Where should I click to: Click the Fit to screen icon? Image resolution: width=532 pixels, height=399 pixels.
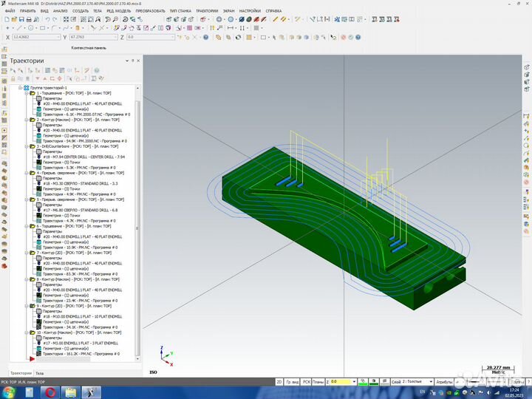(x=66, y=20)
